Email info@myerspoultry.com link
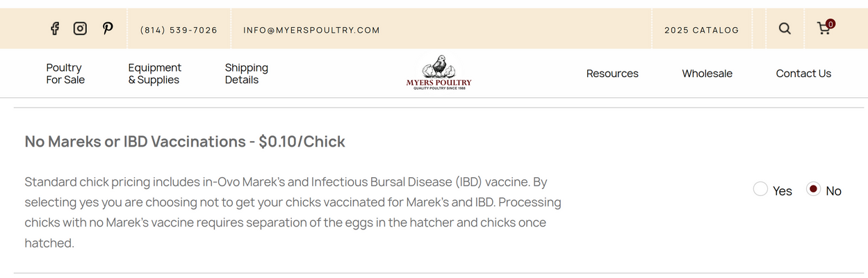The width and height of the screenshot is (868, 278). [x=311, y=30]
